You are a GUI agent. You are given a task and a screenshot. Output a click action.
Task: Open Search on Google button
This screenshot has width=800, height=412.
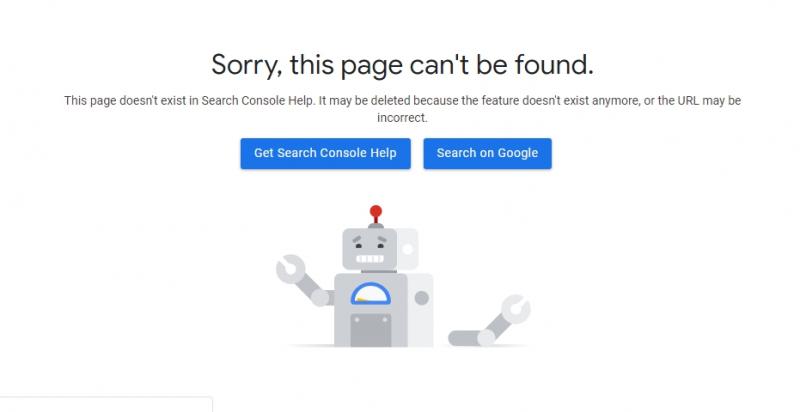487,153
